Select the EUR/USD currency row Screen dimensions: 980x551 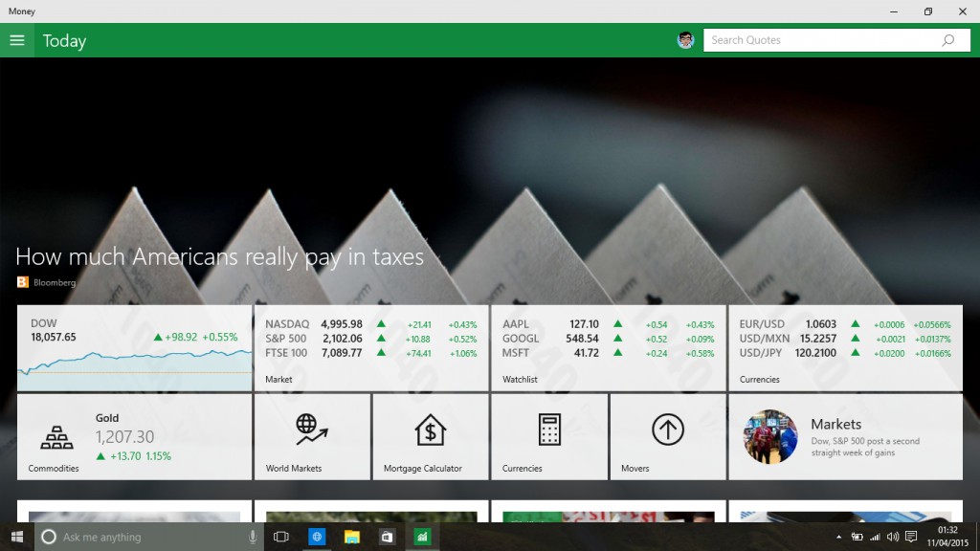pyautogui.click(x=845, y=324)
